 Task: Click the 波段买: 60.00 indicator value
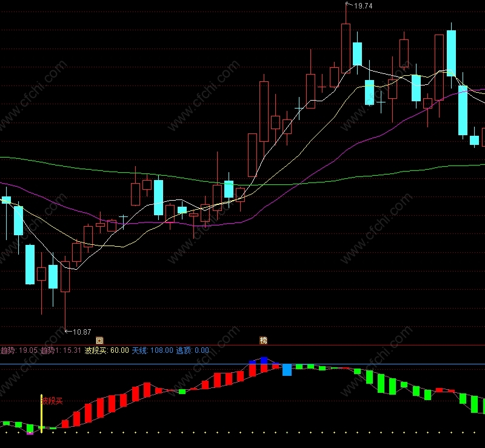tap(107, 350)
